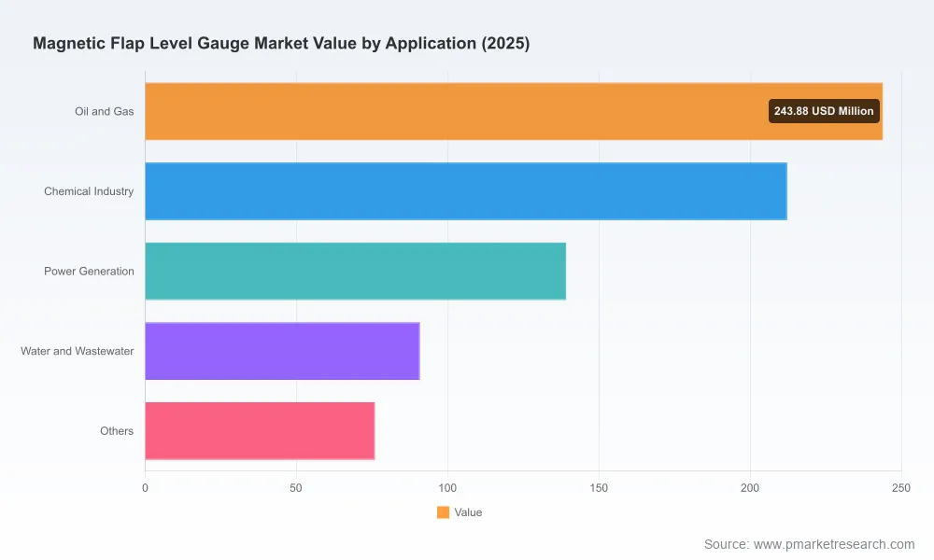934x560 pixels.
Task: Select the purple Water and Wastewater bar
Action: [282, 351]
